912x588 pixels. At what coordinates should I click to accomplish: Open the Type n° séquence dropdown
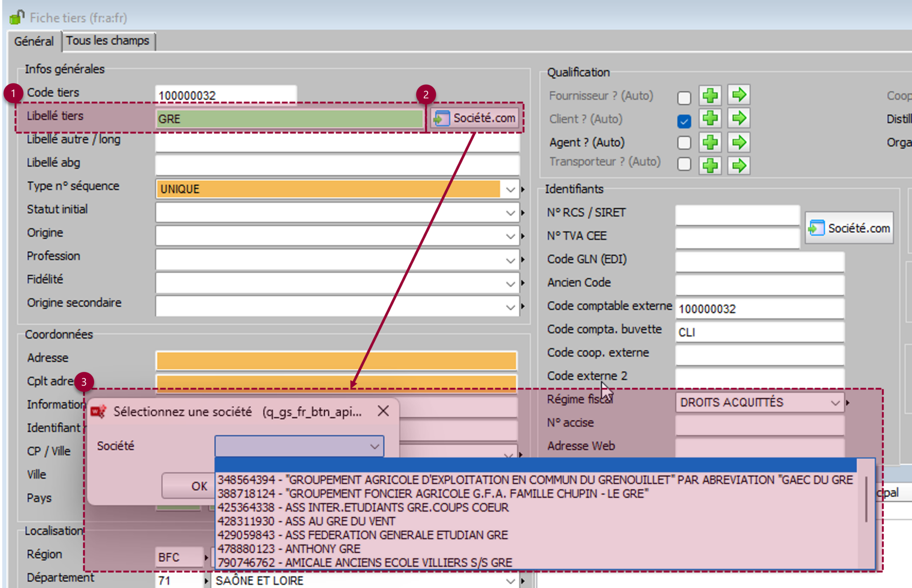coord(510,190)
